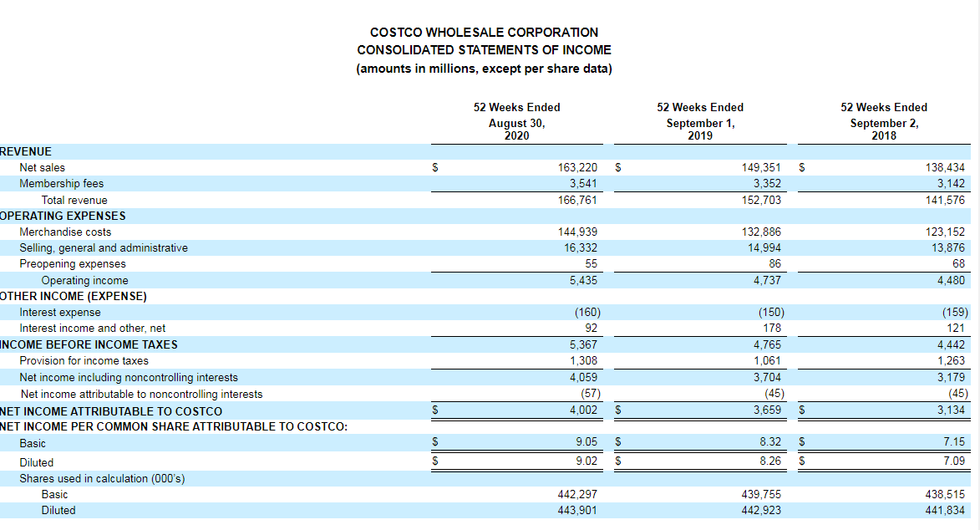Click the 'Merchandise costs' row label
This screenshot has height=530, width=980.
[65, 232]
